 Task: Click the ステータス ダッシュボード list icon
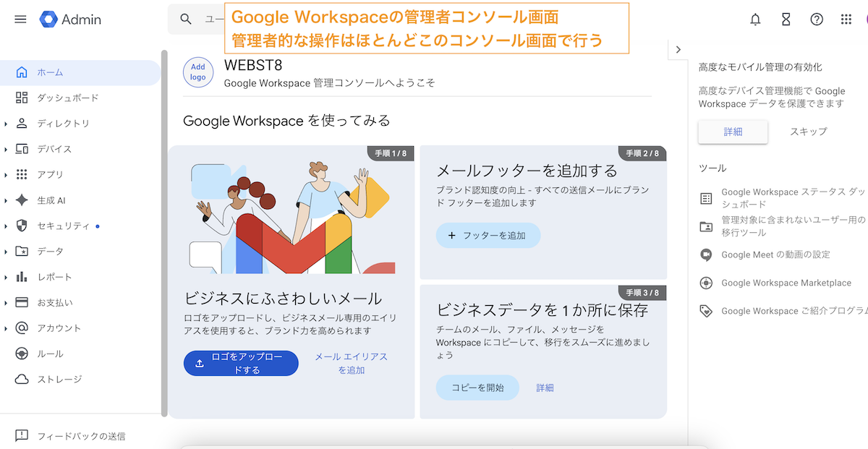(706, 198)
